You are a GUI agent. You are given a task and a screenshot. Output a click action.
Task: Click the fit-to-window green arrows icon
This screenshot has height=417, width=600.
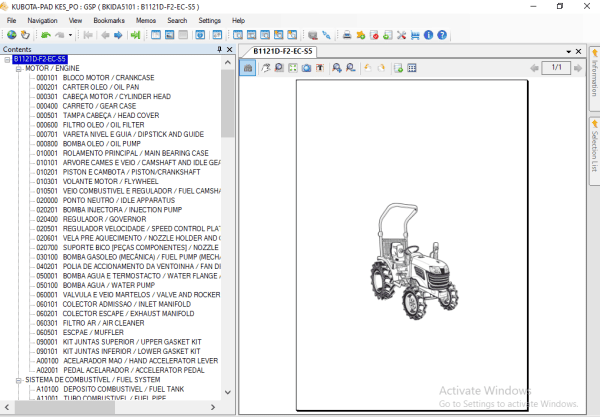click(293, 68)
